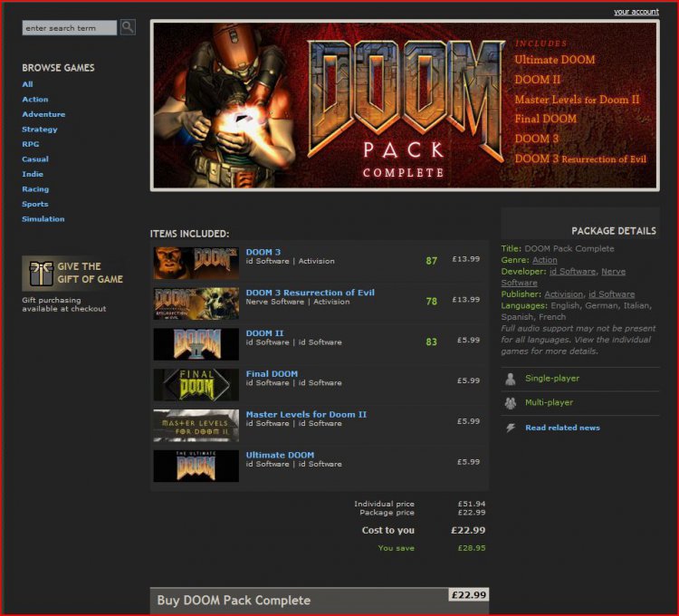Open Read related news link
Screen dimensions: 679x616
point(562,428)
